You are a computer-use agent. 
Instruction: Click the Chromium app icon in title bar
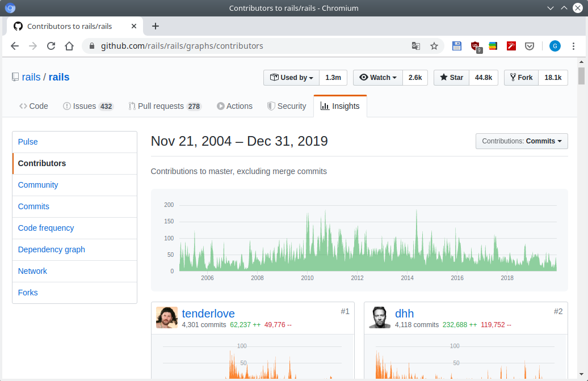(10, 8)
